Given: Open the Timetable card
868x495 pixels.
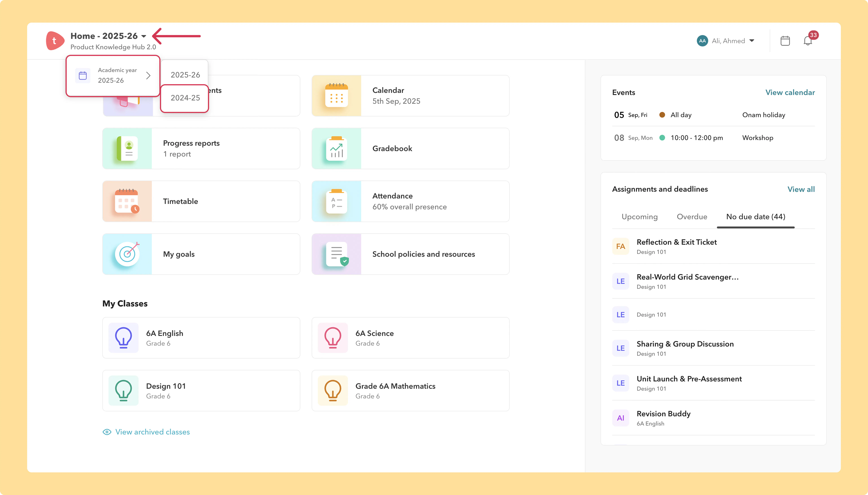Looking at the screenshot, I should [x=201, y=201].
